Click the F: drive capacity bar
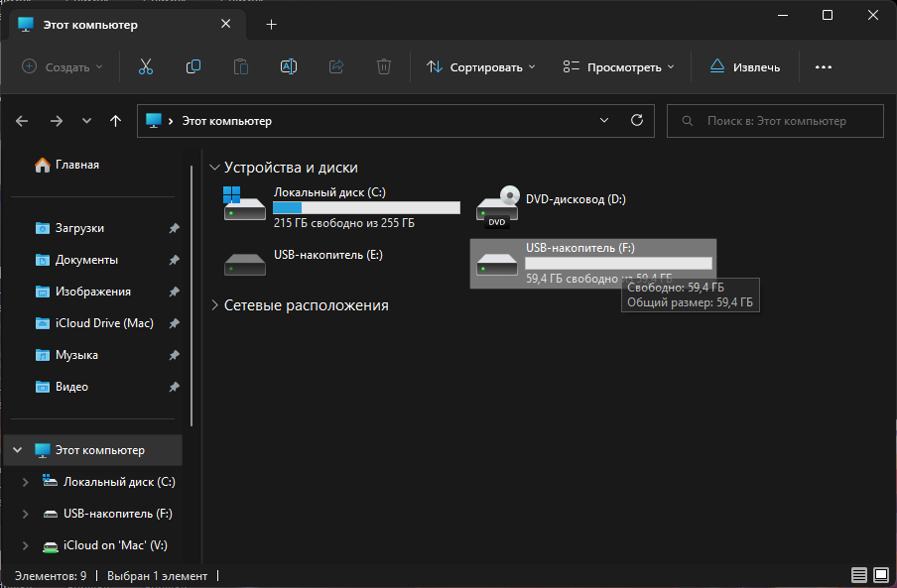Image resolution: width=897 pixels, height=588 pixels. tap(618, 263)
